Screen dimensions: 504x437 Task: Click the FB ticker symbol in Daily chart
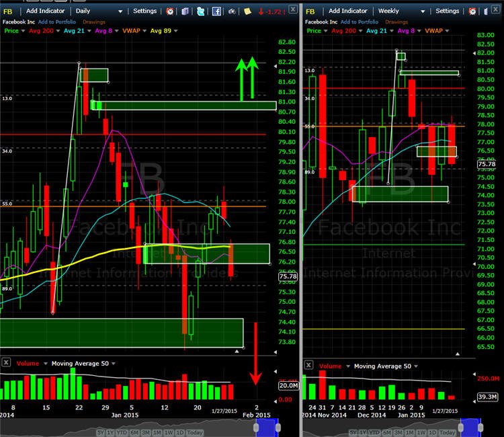(x=7, y=11)
